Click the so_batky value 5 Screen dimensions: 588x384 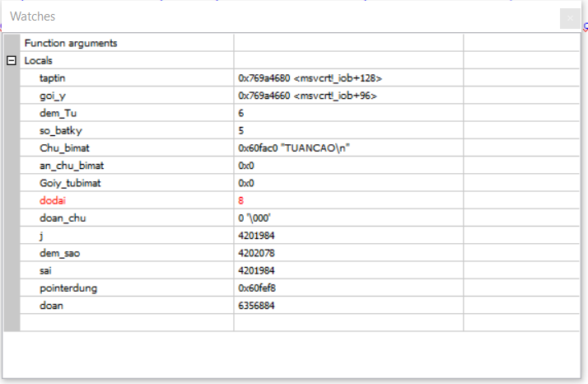click(241, 131)
